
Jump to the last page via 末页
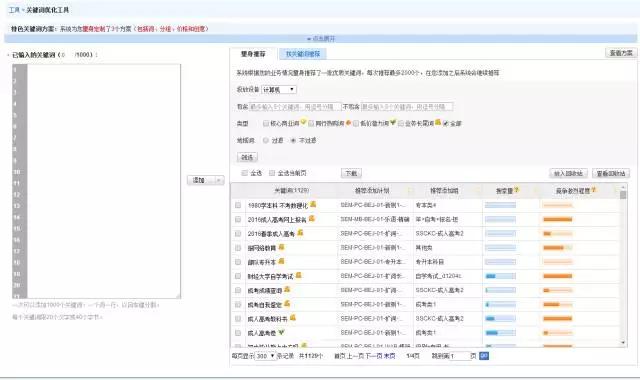(x=389, y=356)
